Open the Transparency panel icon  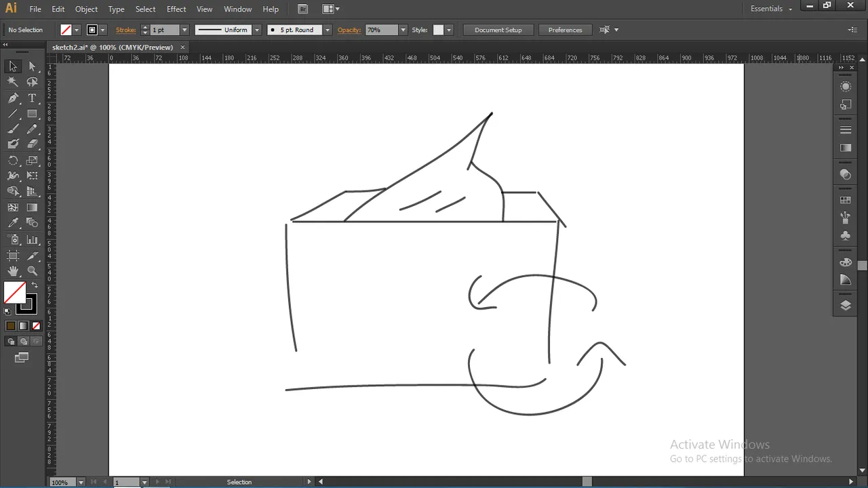(x=845, y=174)
